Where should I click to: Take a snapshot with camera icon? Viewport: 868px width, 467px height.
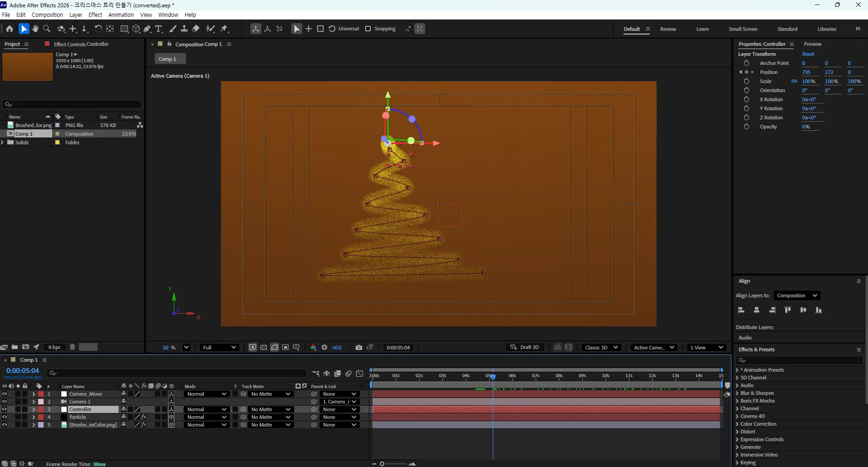tap(359, 347)
